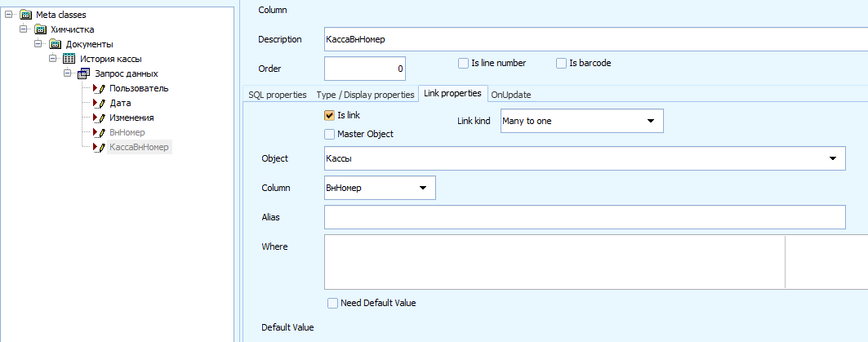
Task: Open the Link kind dropdown
Action: (651, 121)
